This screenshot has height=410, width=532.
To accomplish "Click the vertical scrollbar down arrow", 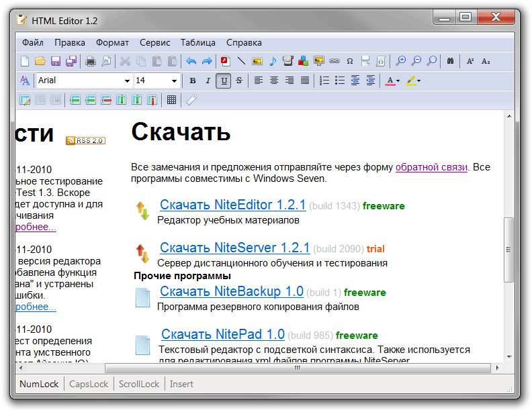I will tap(509, 356).
